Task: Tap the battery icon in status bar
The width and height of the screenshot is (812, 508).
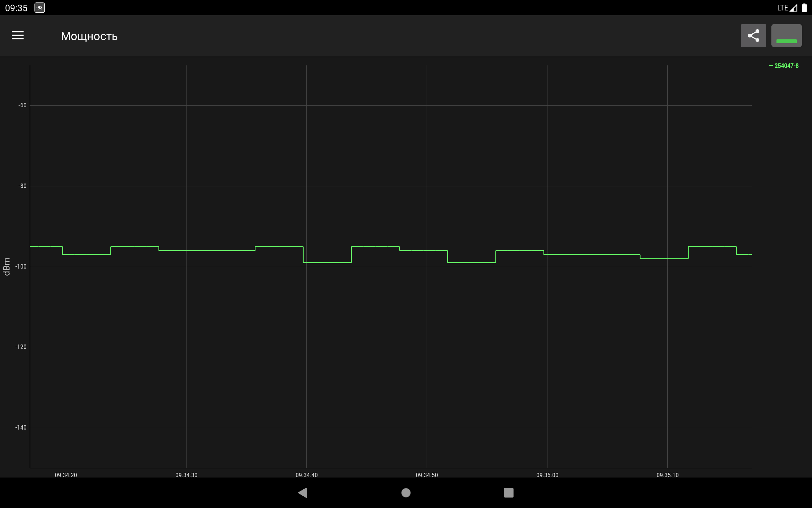Action: (804, 8)
